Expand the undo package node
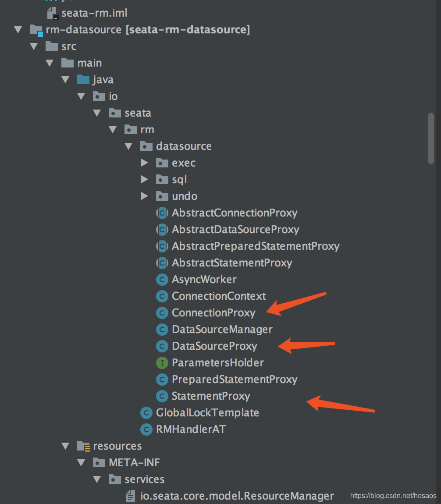441x504 pixels. (x=145, y=196)
